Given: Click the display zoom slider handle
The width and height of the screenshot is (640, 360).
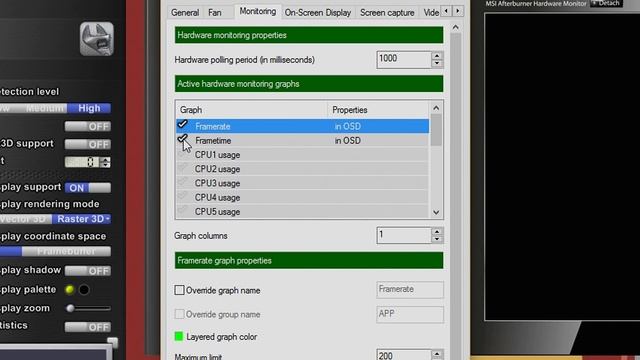Looking at the screenshot, I should [70, 308].
